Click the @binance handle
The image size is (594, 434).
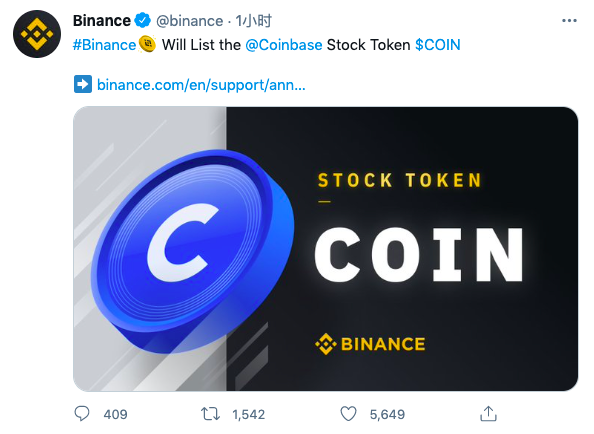pos(189,21)
